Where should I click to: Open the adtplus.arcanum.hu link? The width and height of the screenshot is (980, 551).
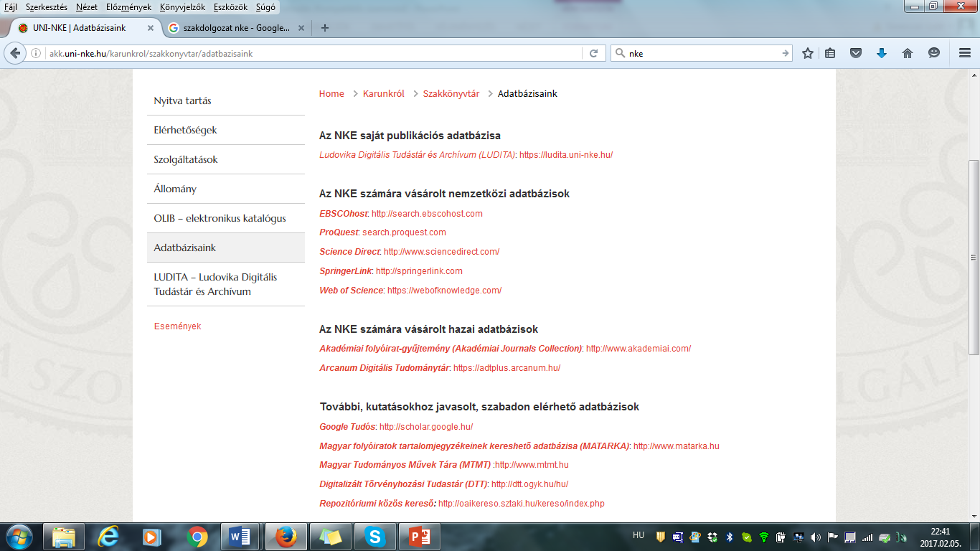coord(507,368)
